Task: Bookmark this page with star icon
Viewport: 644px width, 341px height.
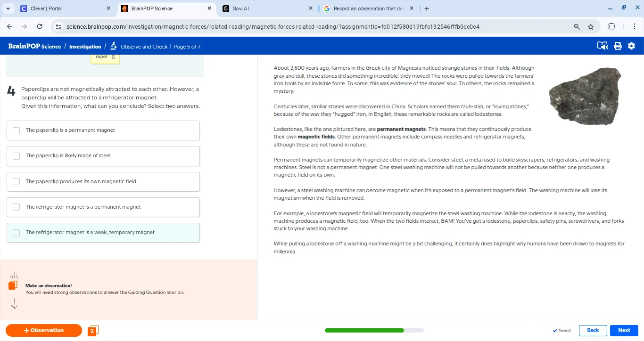Action: [591, 27]
